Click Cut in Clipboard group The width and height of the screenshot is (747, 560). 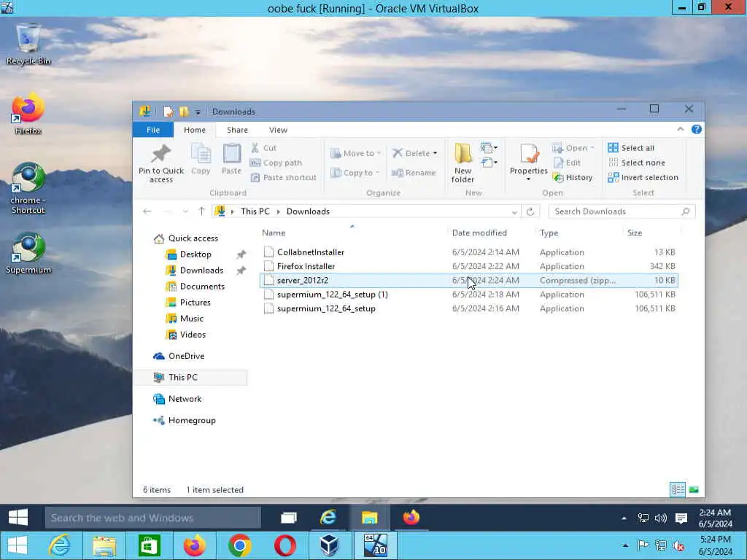263,148
